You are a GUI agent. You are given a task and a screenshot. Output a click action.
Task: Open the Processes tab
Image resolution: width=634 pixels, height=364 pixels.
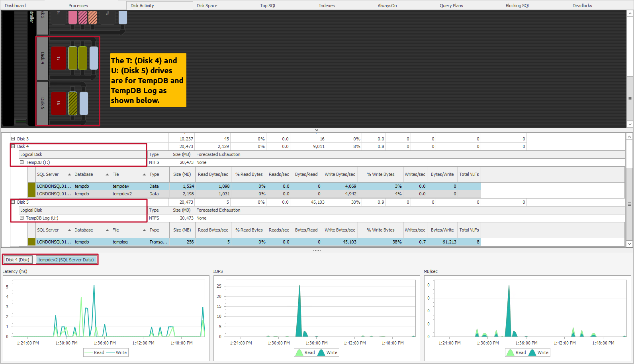tap(78, 6)
